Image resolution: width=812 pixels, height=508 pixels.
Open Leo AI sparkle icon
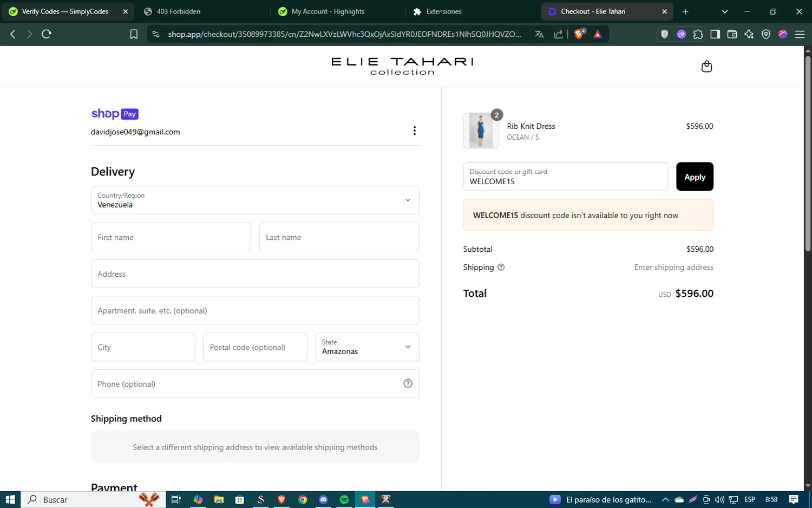point(749,34)
